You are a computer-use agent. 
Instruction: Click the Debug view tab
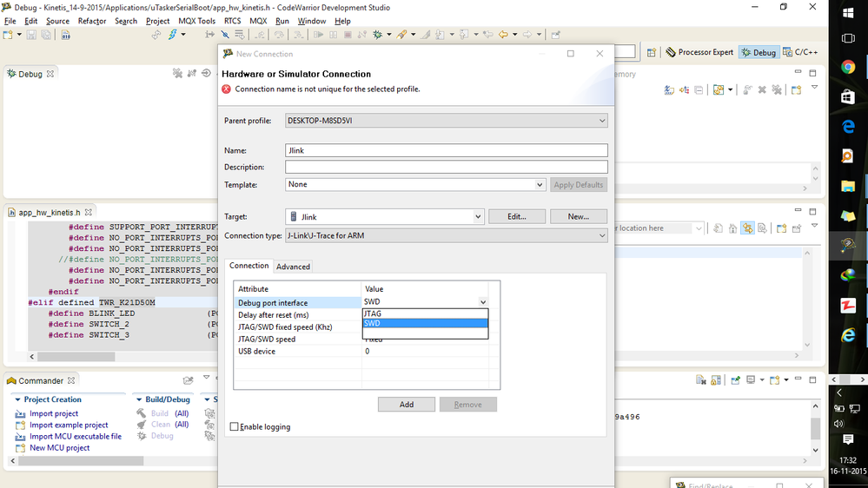click(x=30, y=74)
